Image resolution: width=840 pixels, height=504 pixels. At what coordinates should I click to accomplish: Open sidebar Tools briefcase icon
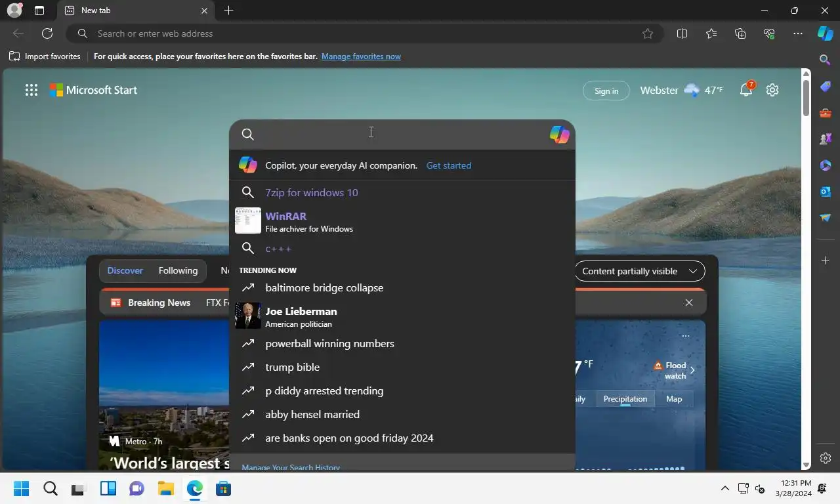click(x=826, y=113)
